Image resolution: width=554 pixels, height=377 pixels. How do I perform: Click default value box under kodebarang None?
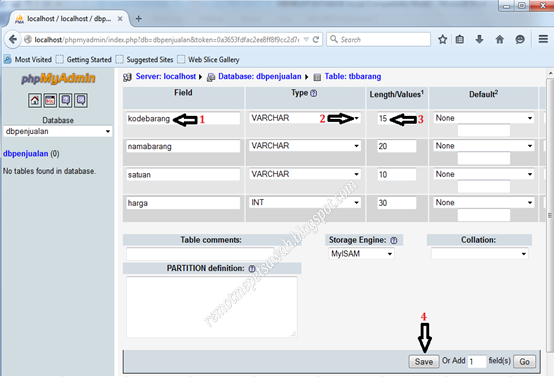(484, 130)
